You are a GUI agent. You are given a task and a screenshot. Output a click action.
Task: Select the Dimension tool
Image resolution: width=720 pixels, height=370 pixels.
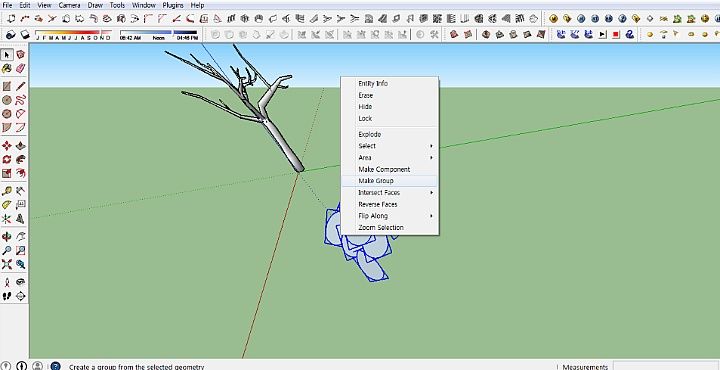21,191
